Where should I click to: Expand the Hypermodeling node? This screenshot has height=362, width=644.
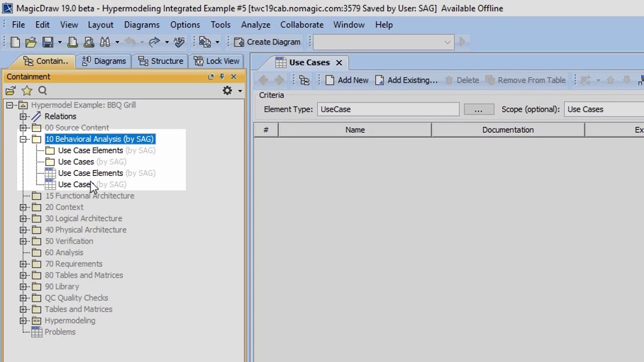pos(23,321)
